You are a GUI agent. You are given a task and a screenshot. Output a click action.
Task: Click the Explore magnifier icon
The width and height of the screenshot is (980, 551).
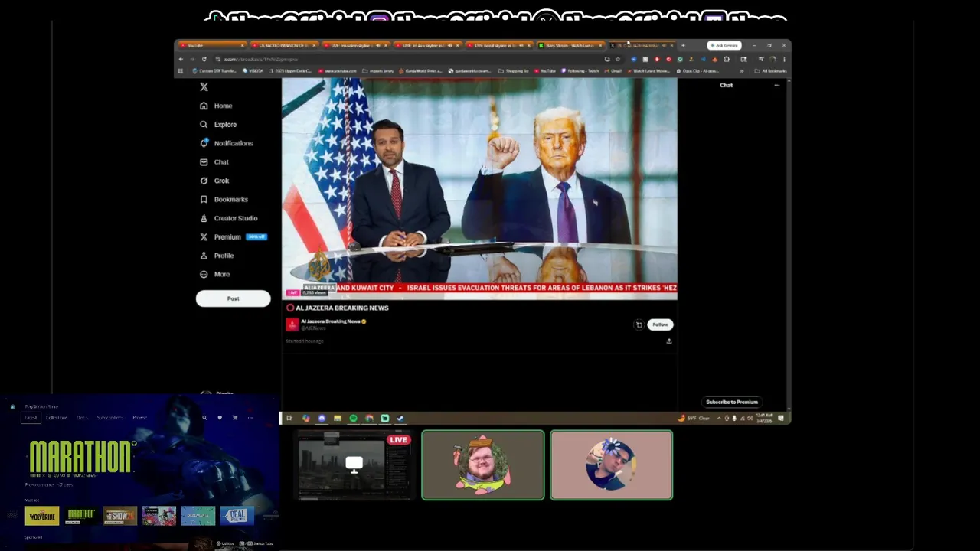[x=204, y=124]
